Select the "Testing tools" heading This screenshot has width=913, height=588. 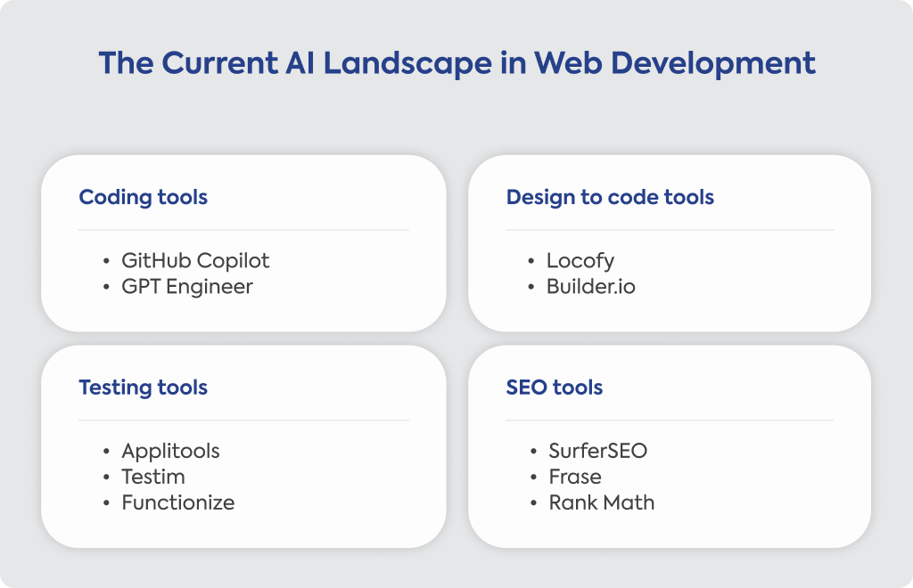click(x=144, y=388)
